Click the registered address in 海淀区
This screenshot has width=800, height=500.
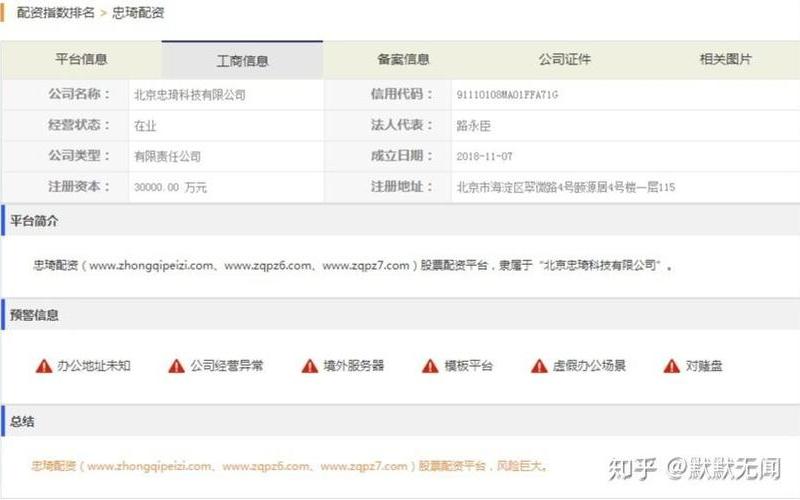pyautogui.click(x=566, y=187)
